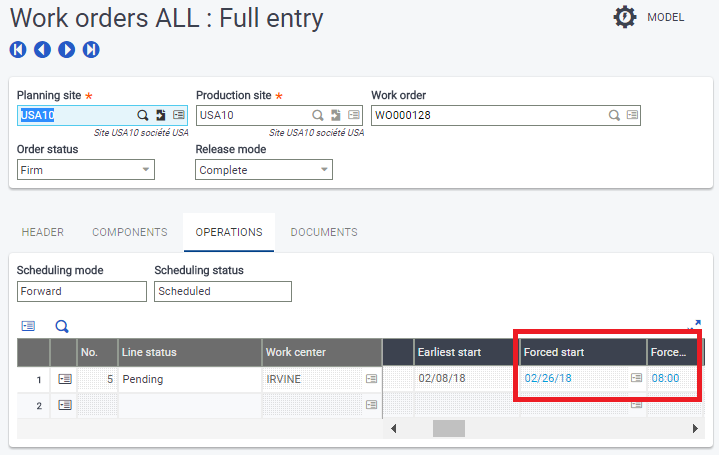Viewport: 719px width, 455px height.
Task: Open row 1 line actions card icon
Action: 65,379
